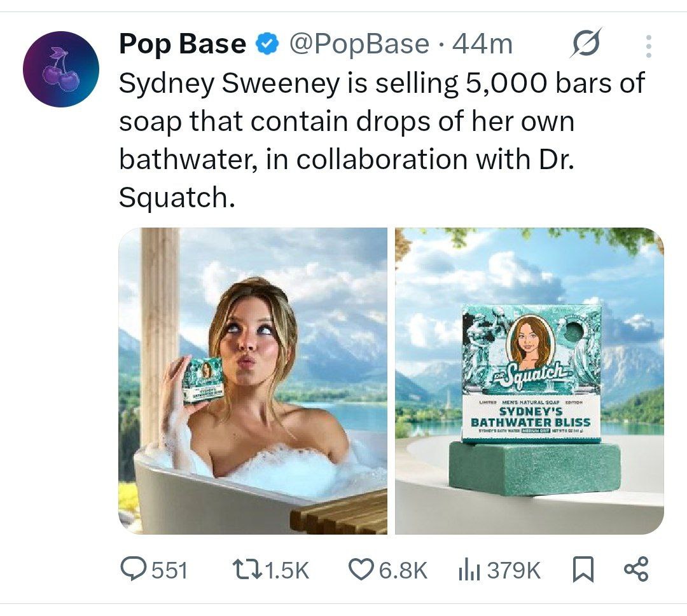Open view analytics bar chart icon
687x616 pixels.
[x=469, y=569]
